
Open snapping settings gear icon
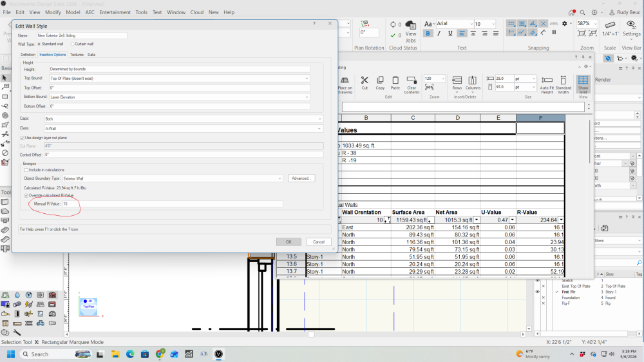click(564, 23)
